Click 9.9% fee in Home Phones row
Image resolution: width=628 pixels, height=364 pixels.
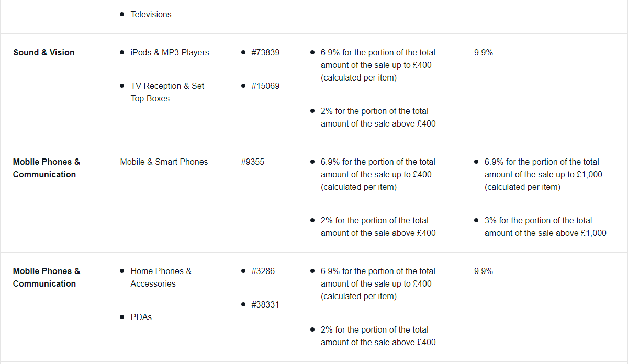pos(484,271)
